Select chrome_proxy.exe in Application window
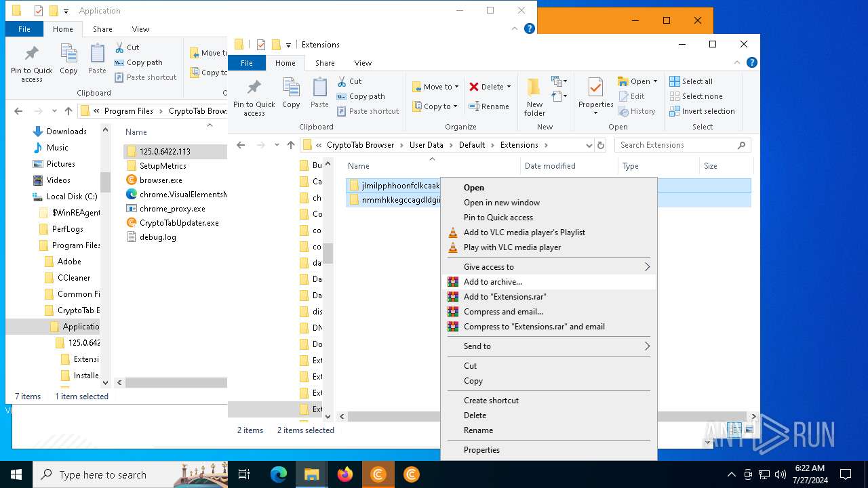Image resolution: width=868 pixels, height=488 pixels. tap(172, 209)
